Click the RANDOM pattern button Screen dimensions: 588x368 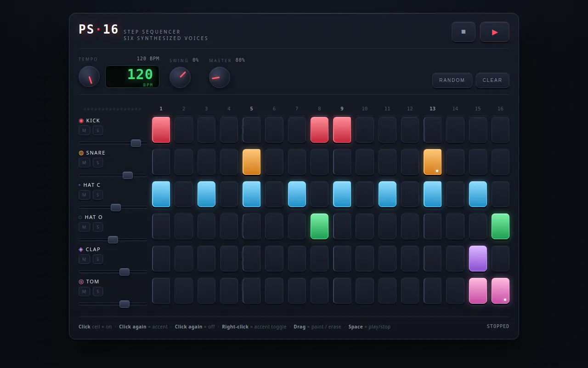pos(452,80)
